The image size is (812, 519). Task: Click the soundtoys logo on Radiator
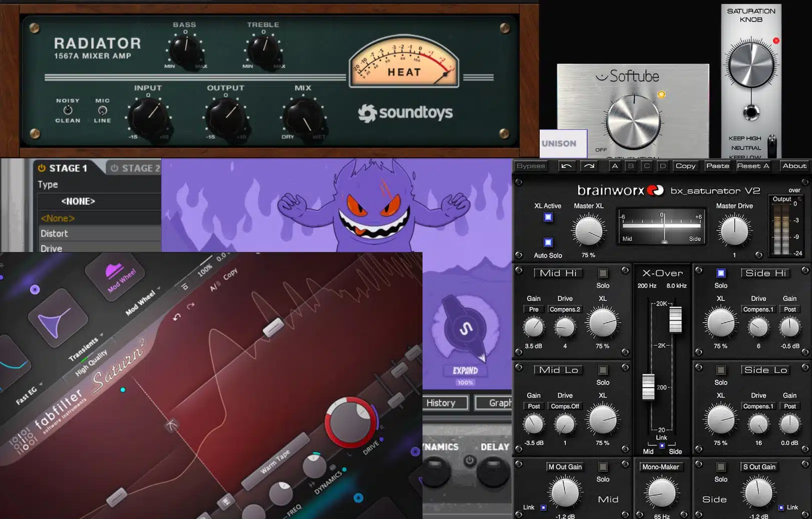click(405, 113)
